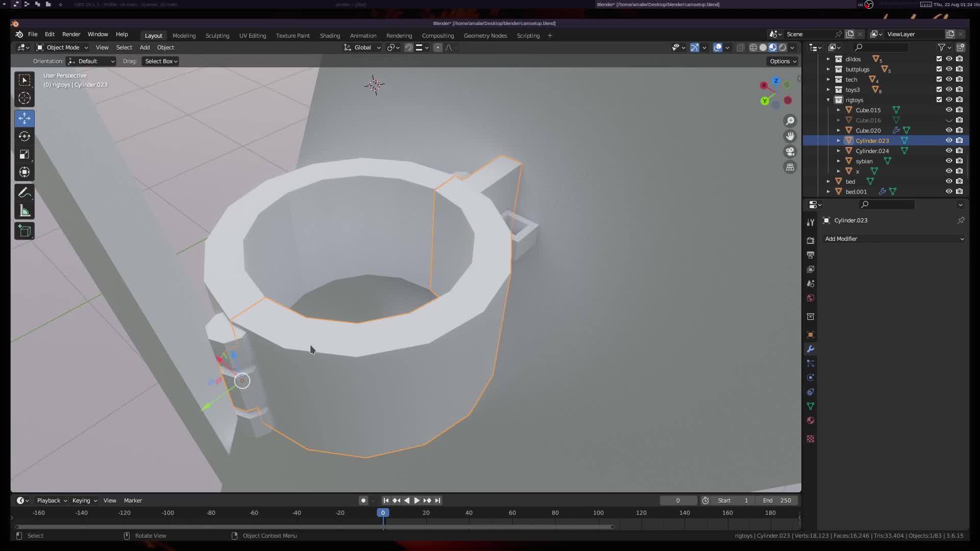Open the Render menu
The width and height of the screenshot is (980, 551).
[71, 34]
